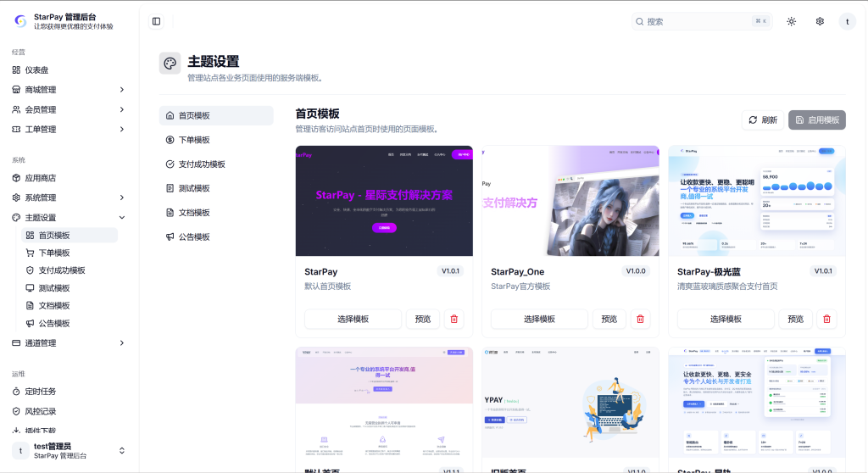This screenshot has height=473, width=868.
Task: Click the V1.0.0 badge on StarPay_One card
Action: point(636,271)
